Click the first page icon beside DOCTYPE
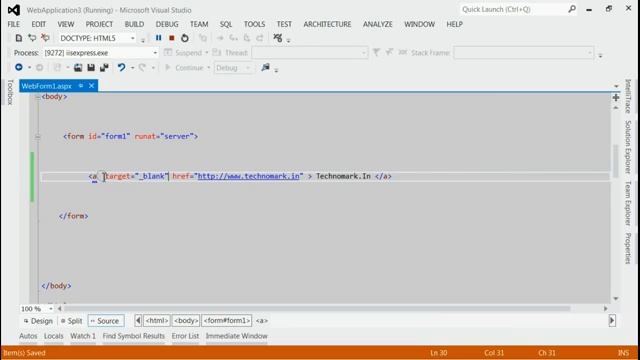Image resolution: width=640 pixels, height=360 pixels. (x=19, y=38)
